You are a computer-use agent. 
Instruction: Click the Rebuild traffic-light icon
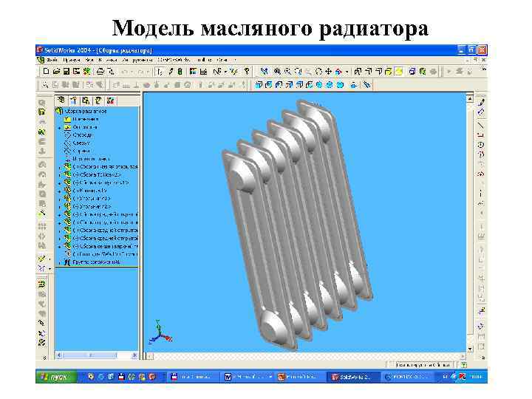pos(180,72)
